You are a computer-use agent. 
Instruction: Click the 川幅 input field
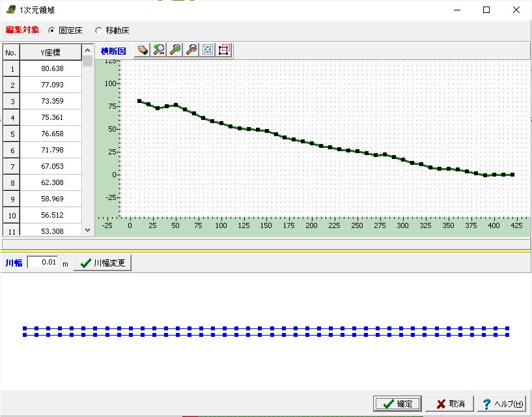click(42, 262)
